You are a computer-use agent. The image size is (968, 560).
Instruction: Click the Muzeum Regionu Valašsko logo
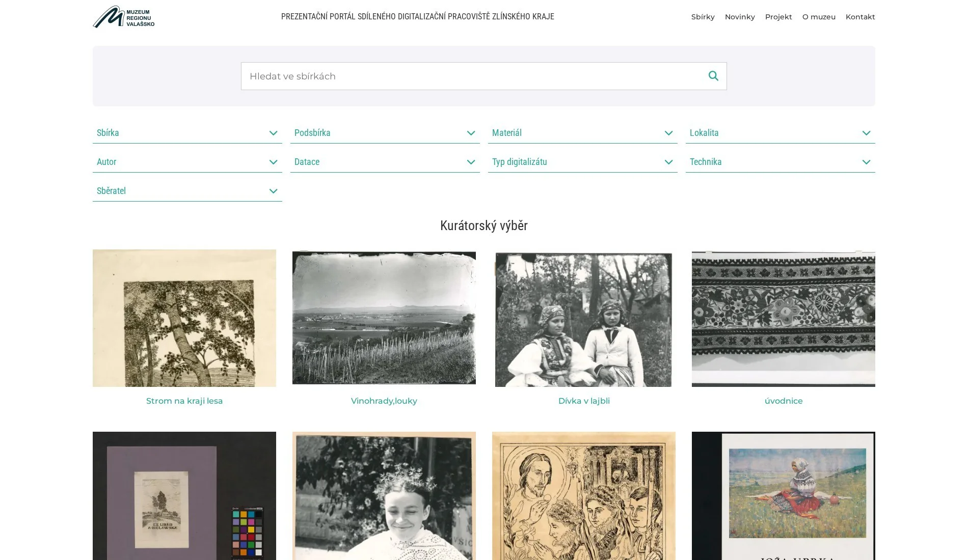point(124,17)
